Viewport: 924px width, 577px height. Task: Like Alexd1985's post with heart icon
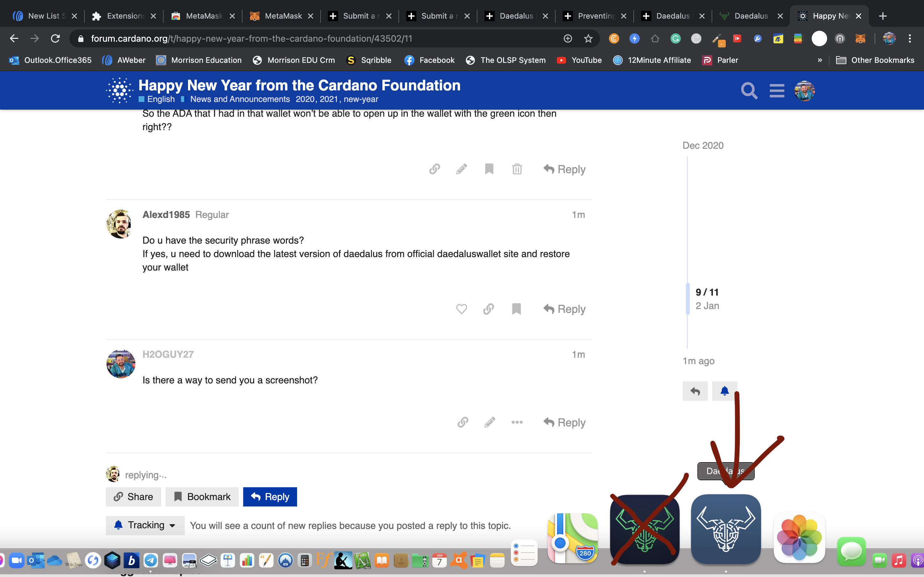[x=461, y=309]
